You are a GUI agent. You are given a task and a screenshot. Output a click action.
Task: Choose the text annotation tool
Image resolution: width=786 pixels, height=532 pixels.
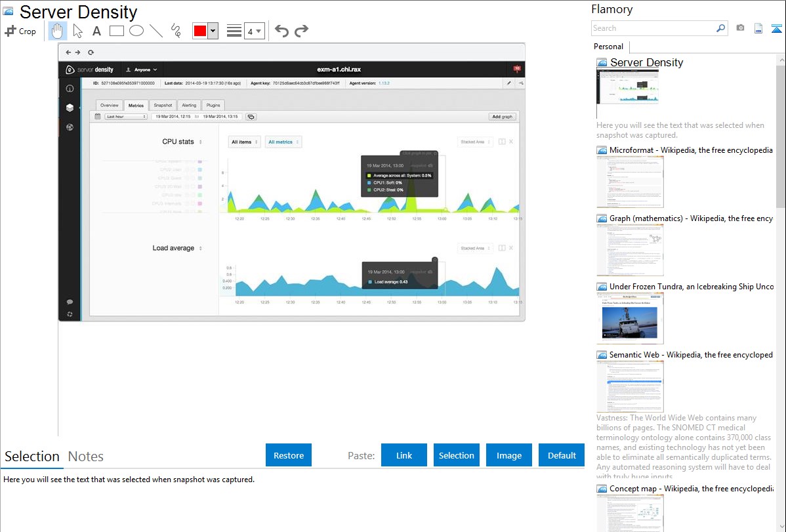[x=96, y=31]
